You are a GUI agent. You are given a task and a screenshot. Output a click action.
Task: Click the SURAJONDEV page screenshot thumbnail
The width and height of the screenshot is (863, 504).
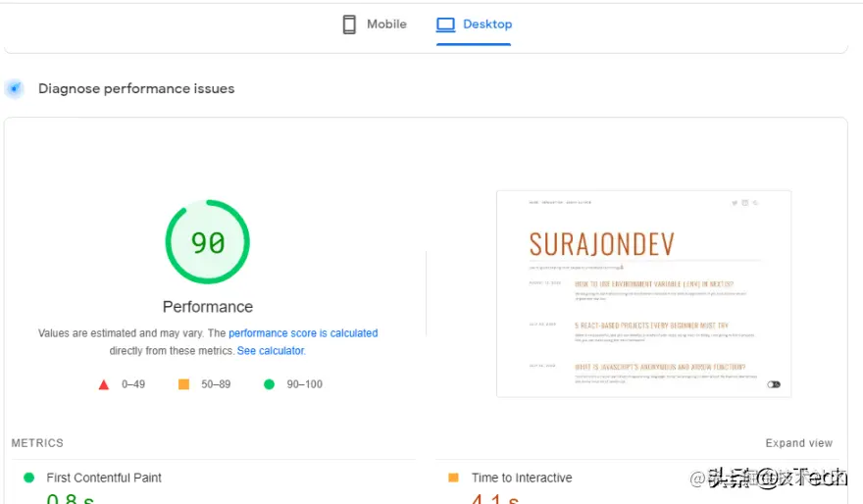pyautogui.click(x=644, y=294)
